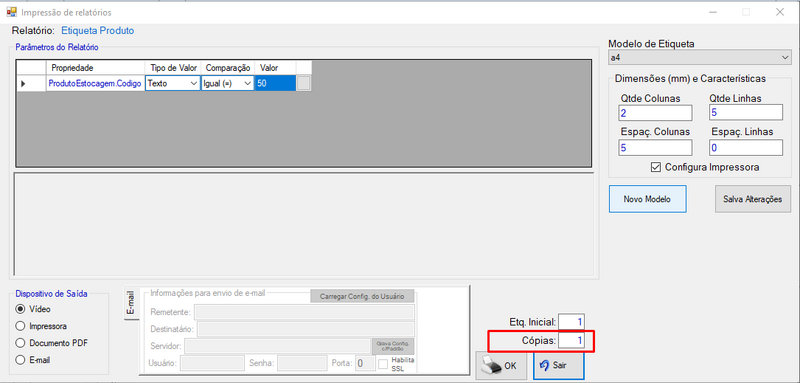Click the Etq. Inicial input field
This screenshot has height=383, width=800.
click(571, 322)
